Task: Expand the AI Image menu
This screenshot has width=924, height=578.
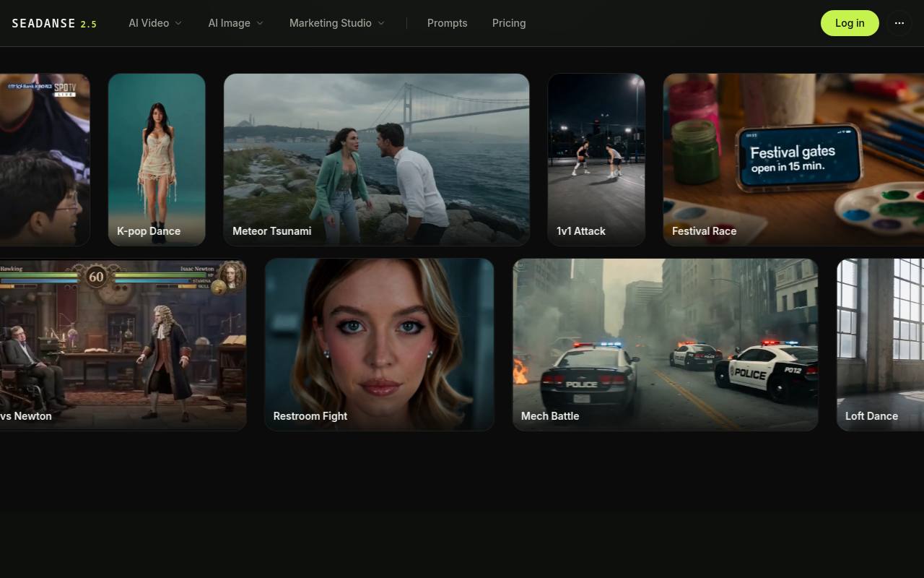Action: [236, 23]
